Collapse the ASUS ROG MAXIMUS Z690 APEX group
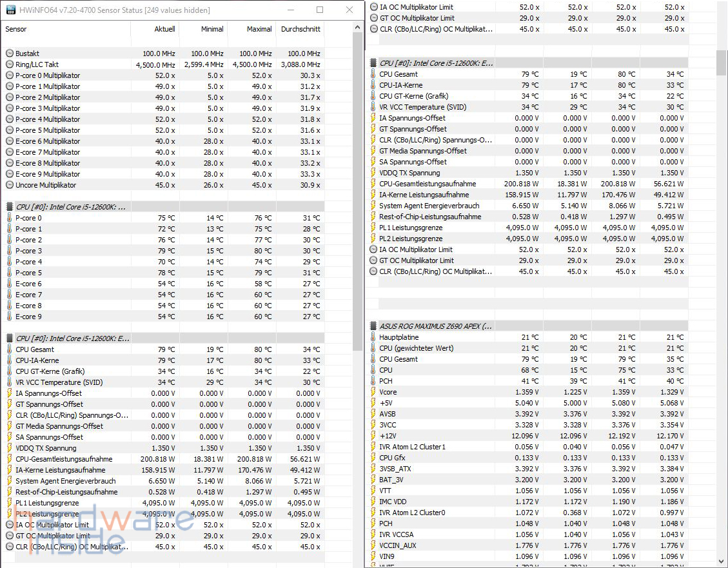Image resolution: width=728 pixels, height=568 pixels. click(373, 326)
